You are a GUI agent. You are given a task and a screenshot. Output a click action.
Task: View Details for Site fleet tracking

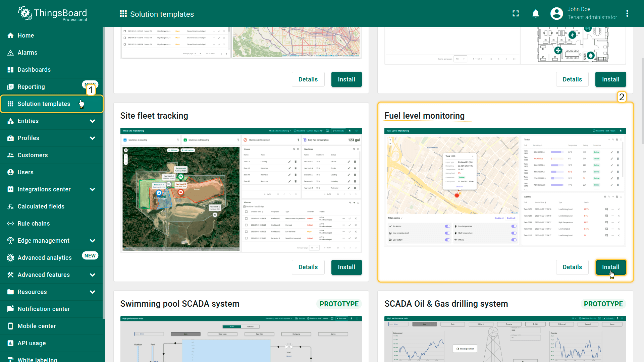click(308, 267)
